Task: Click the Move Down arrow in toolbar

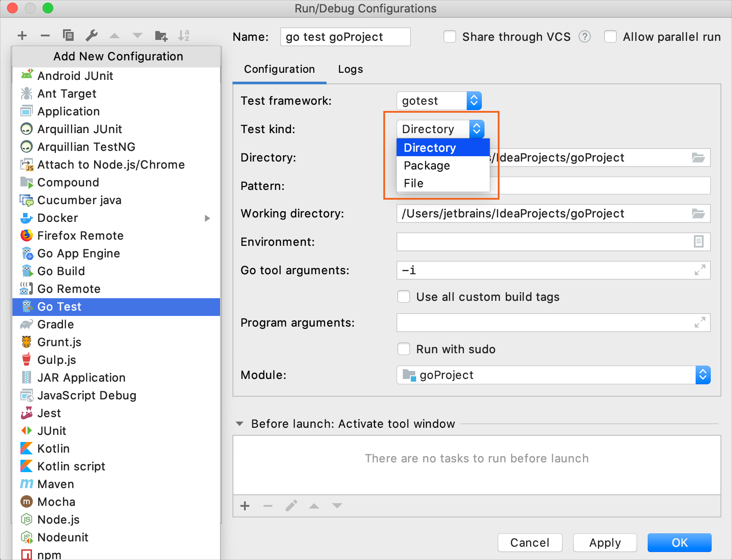Action: (138, 35)
